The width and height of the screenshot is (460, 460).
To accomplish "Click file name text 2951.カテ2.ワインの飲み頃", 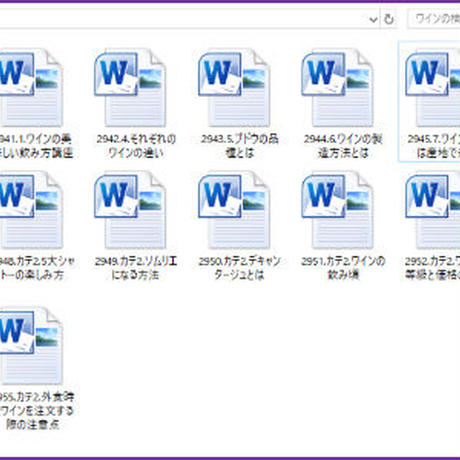I will point(343,268).
